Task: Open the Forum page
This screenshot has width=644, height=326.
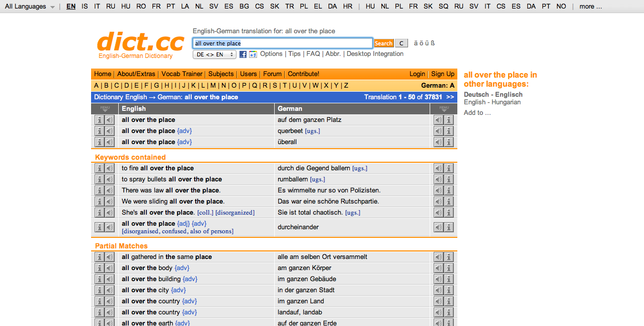Action: 272,74
